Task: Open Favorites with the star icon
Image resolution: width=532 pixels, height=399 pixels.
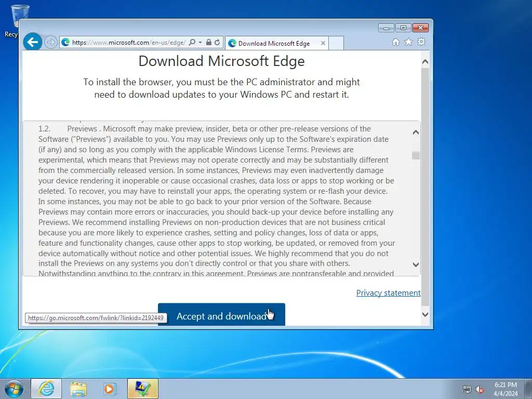Action: (408, 42)
